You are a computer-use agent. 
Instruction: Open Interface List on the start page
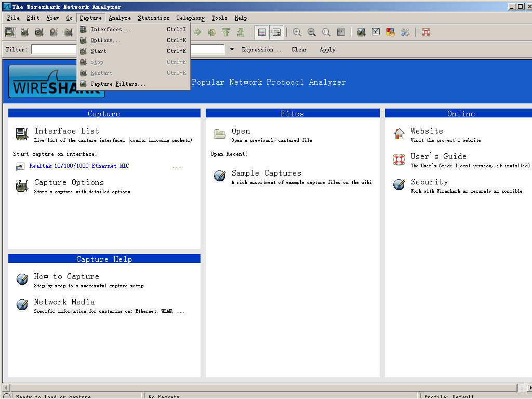click(x=67, y=131)
